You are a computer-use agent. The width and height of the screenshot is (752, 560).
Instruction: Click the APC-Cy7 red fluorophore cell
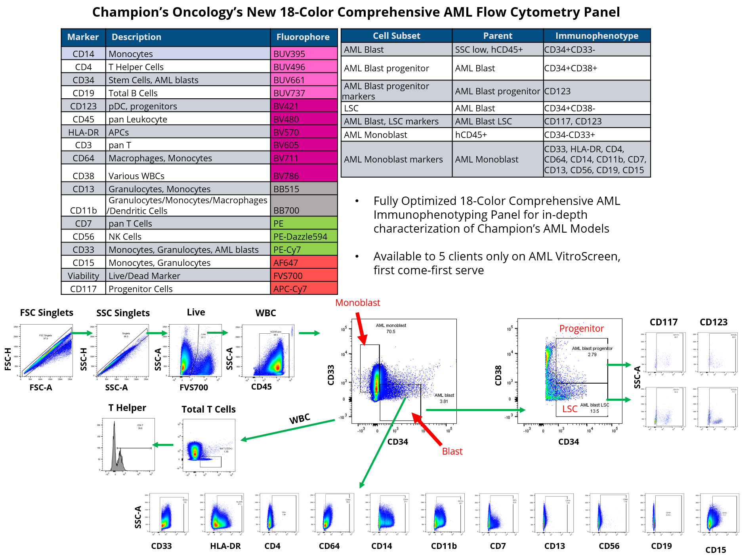(x=304, y=289)
